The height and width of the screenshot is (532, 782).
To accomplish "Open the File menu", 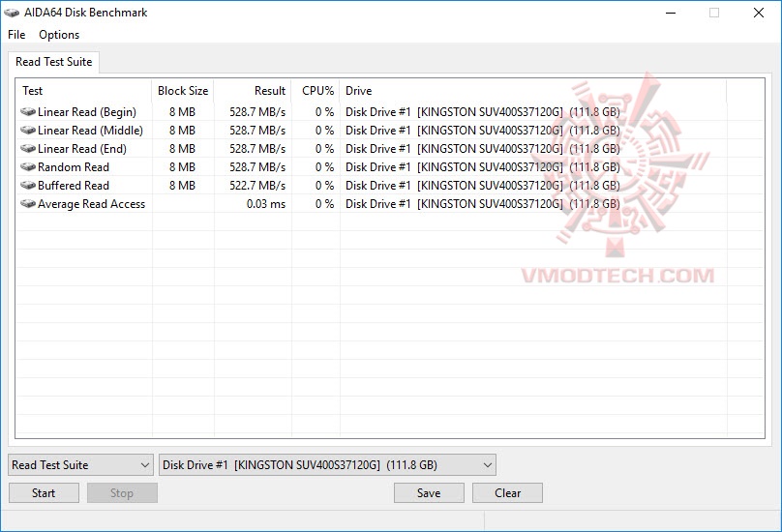I will [x=16, y=35].
